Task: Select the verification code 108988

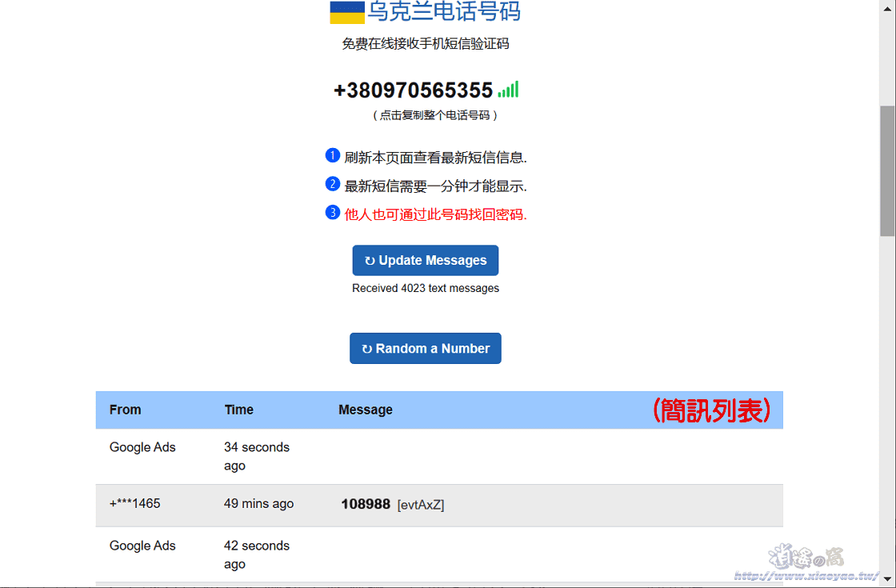Action: tap(366, 504)
